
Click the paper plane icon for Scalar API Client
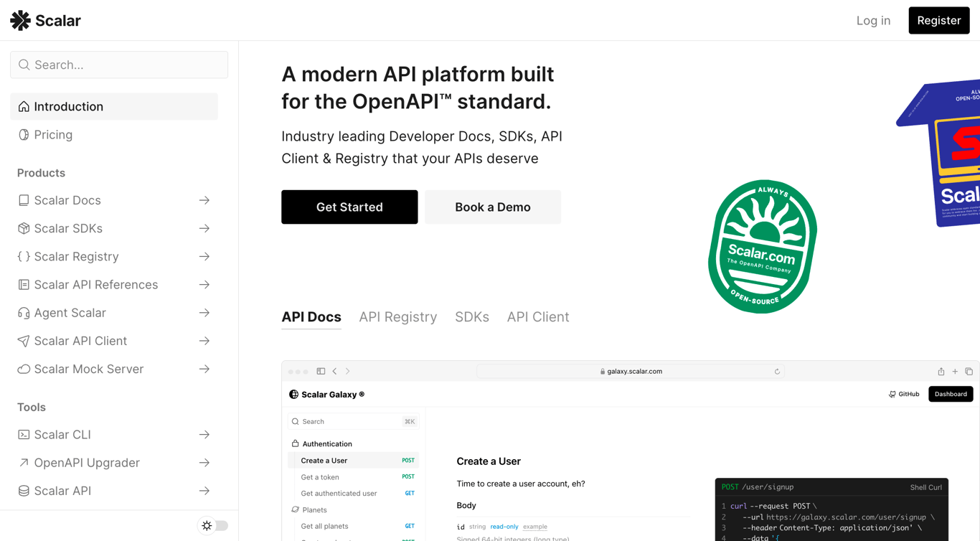click(24, 341)
